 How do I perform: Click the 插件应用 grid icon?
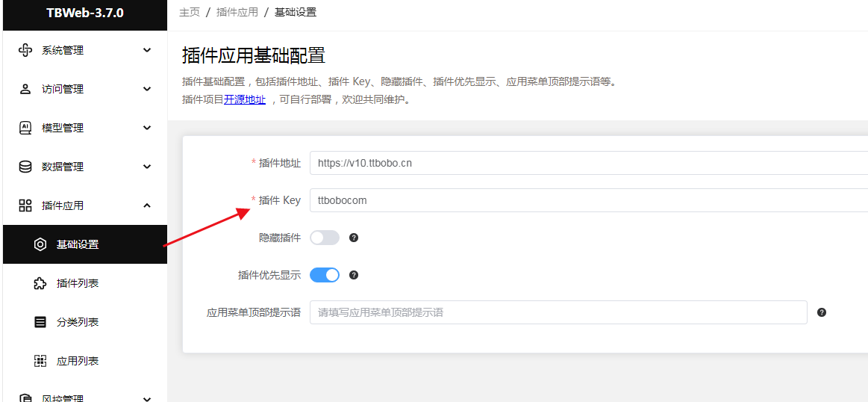coord(25,205)
